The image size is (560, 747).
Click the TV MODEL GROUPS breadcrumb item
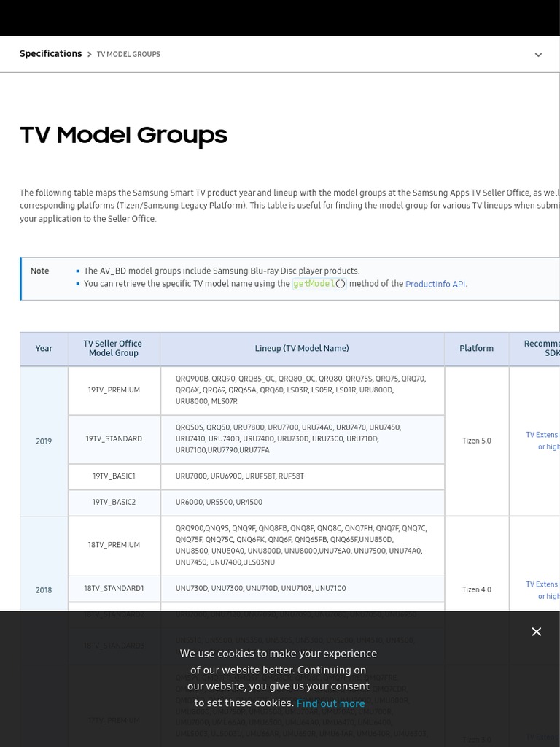pos(128,55)
